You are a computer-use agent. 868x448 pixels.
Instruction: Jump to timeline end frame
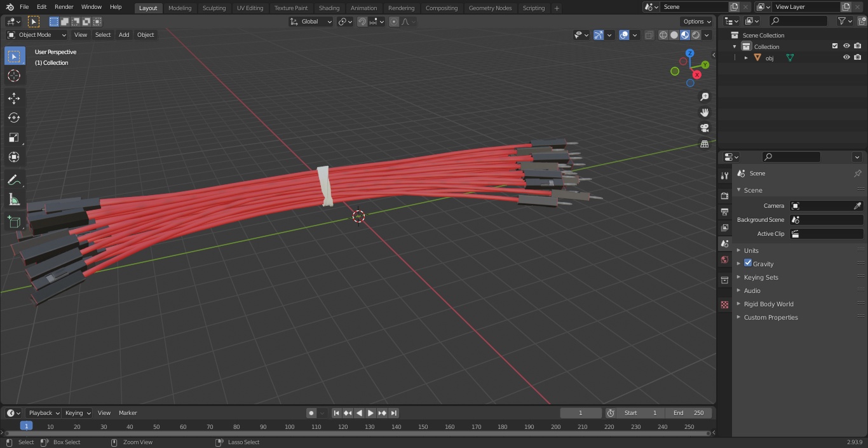[x=394, y=413]
